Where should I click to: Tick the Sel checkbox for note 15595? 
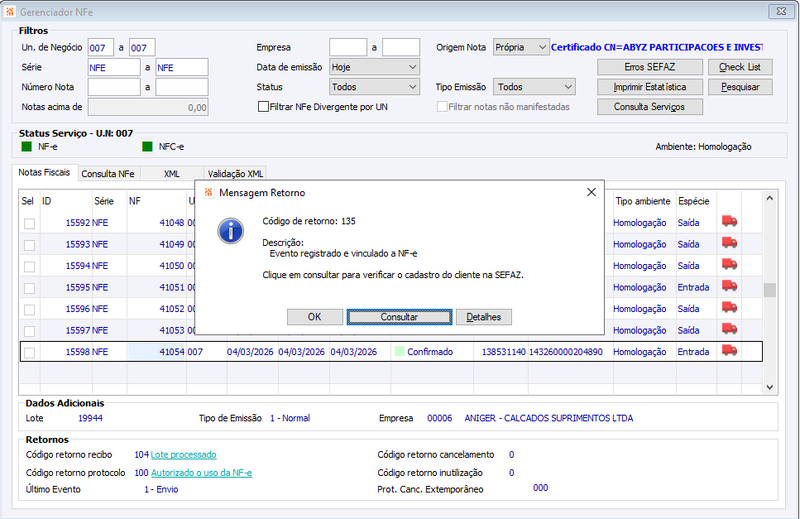pos(30,288)
